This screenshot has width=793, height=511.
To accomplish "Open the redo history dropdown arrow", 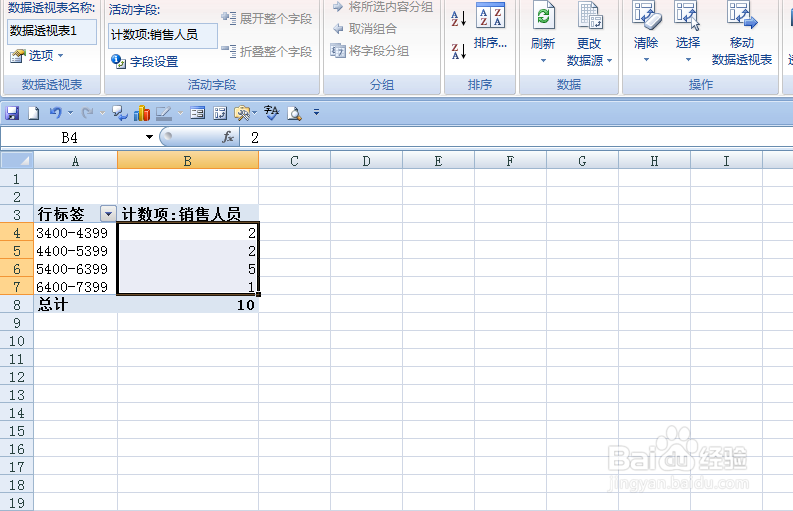I will (x=102, y=112).
